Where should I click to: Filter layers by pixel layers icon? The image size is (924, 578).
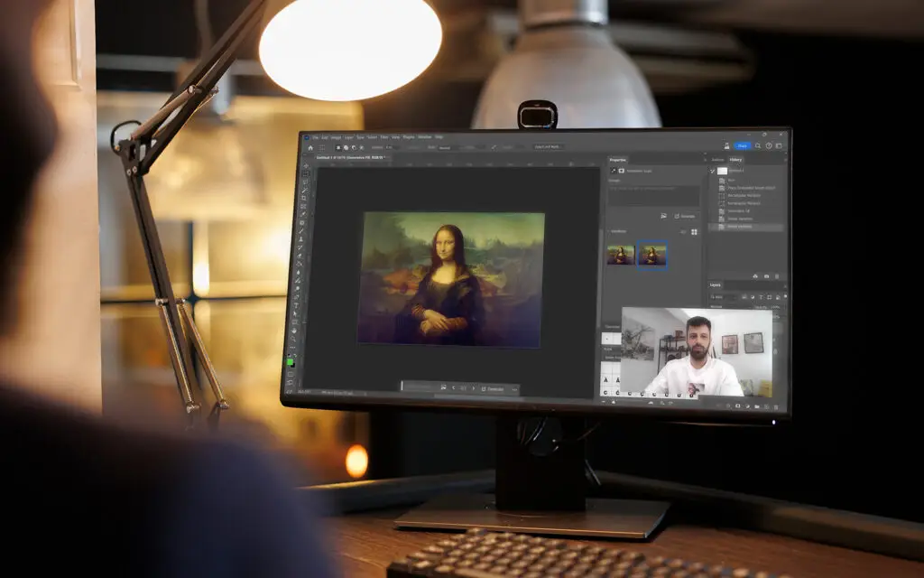click(x=744, y=296)
